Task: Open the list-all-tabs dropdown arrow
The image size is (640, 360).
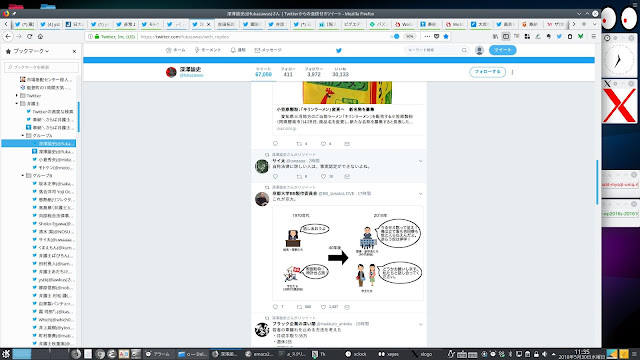Action: click(x=594, y=24)
